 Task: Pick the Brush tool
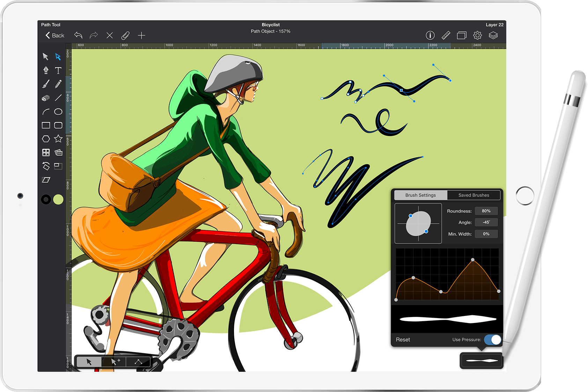[x=45, y=84]
